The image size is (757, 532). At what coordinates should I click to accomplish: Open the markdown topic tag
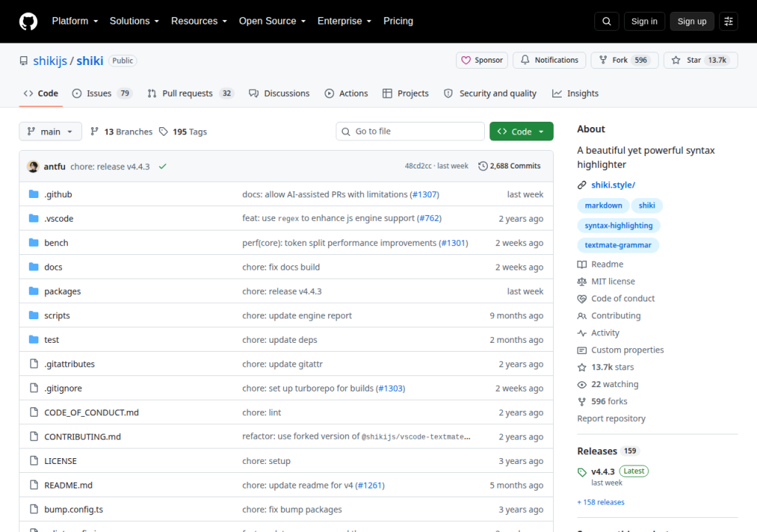tap(603, 205)
